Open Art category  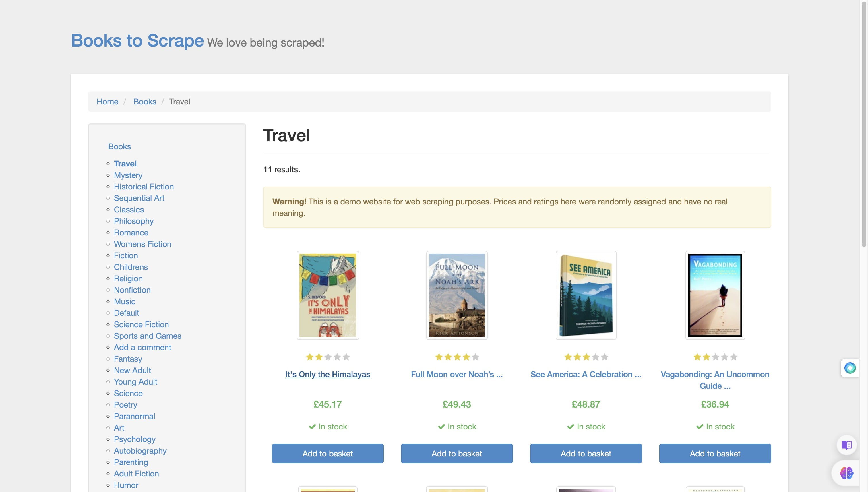pos(119,428)
